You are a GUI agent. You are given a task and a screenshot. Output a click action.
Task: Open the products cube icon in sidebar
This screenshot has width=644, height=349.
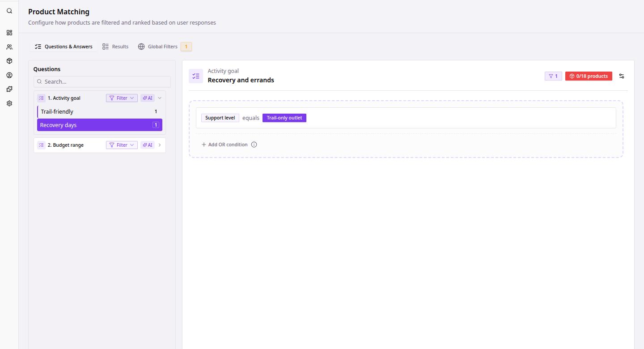pos(9,61)
